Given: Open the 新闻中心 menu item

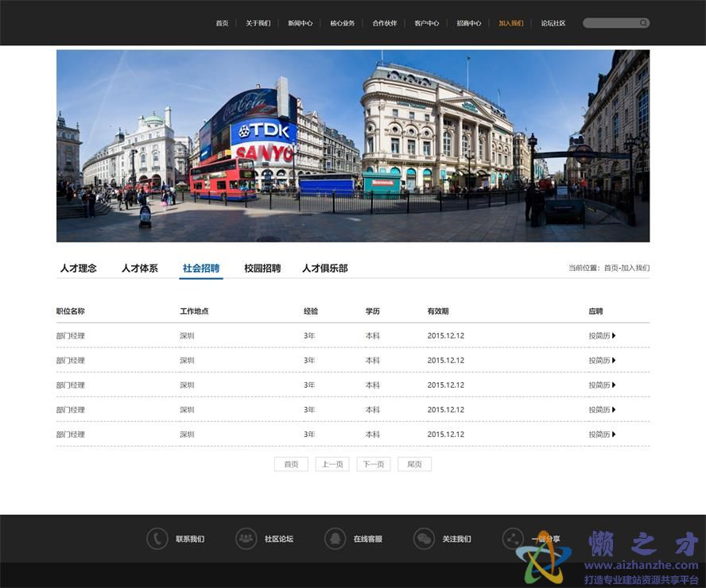Looking at the screenshot, I should tap(300, 23).
